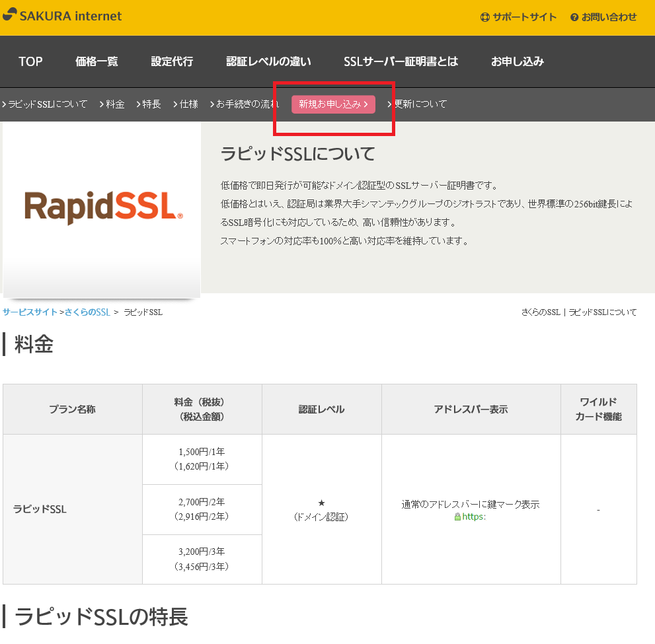The height and width of the screenshot is (644, 655).
Task: Click the 2,700円/2年 price cell
Action: coord(202,509)
